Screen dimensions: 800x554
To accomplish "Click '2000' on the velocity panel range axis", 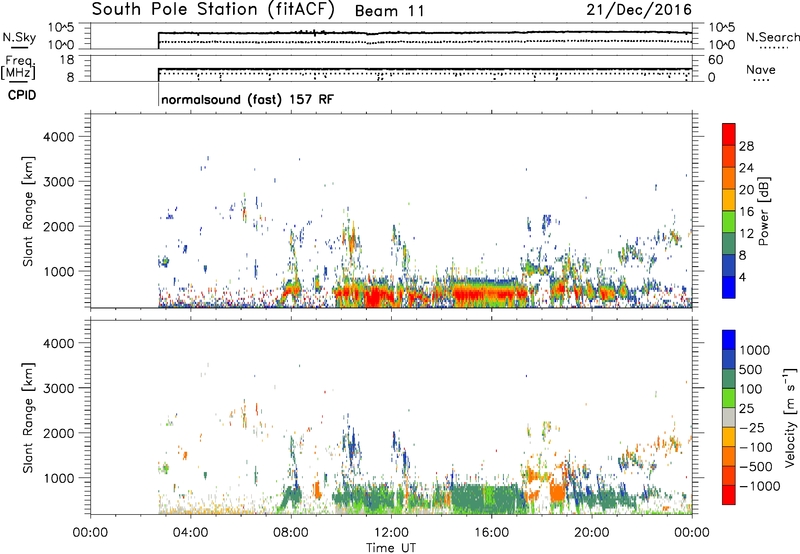I will pyautogui.click(x=58, y=433).
